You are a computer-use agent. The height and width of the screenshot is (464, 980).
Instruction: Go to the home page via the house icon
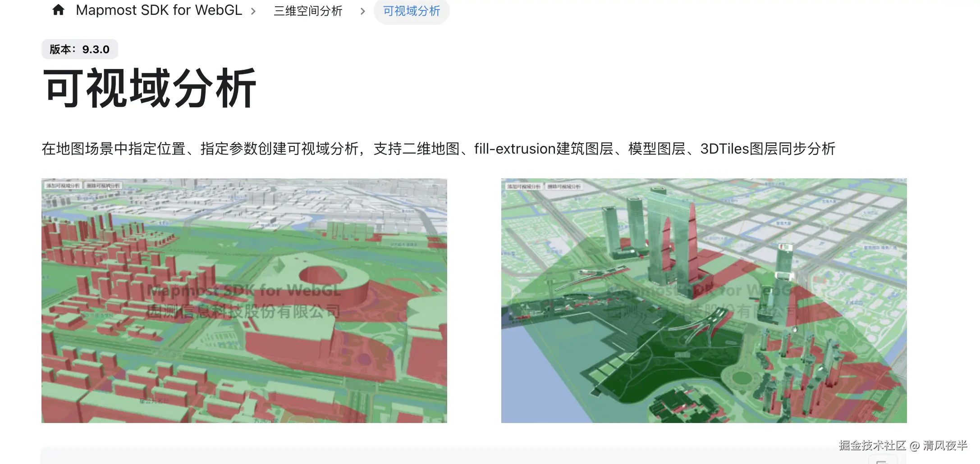[58, 10]
